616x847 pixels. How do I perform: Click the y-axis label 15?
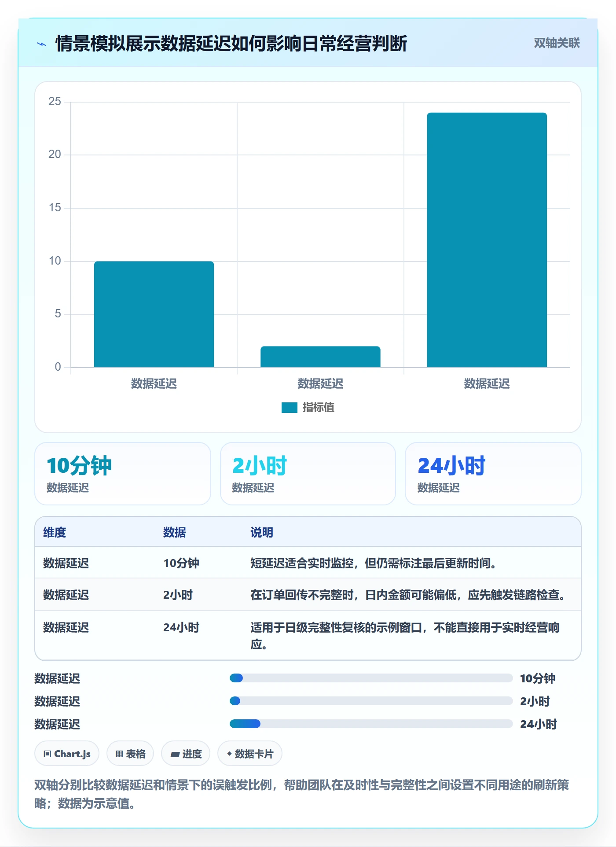pos(55,208)
